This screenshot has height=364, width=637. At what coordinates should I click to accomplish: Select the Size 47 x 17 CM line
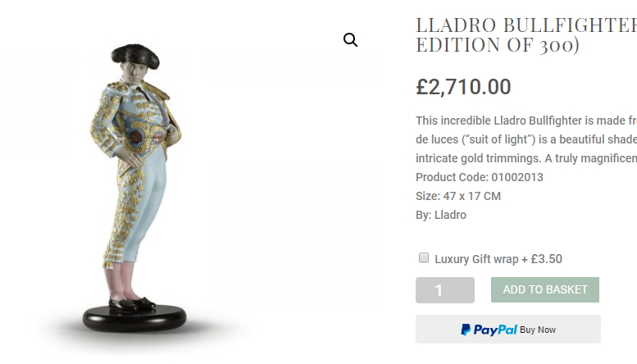tap(458, 196)
